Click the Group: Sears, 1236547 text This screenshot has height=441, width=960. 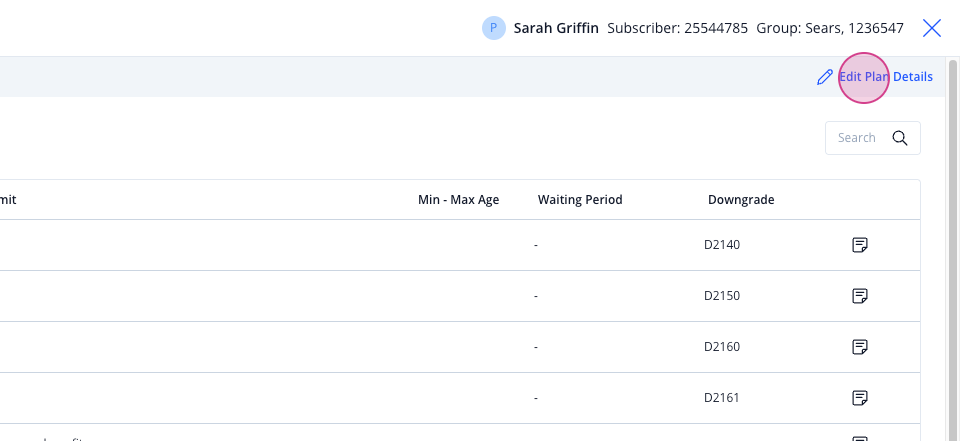830,28
